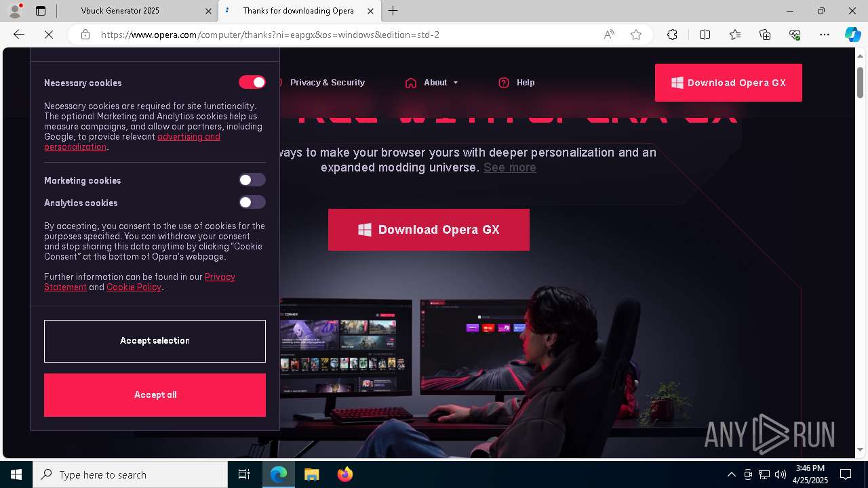Open Privacy & Security menu item

pyautogui.click(x=328, y=83)
